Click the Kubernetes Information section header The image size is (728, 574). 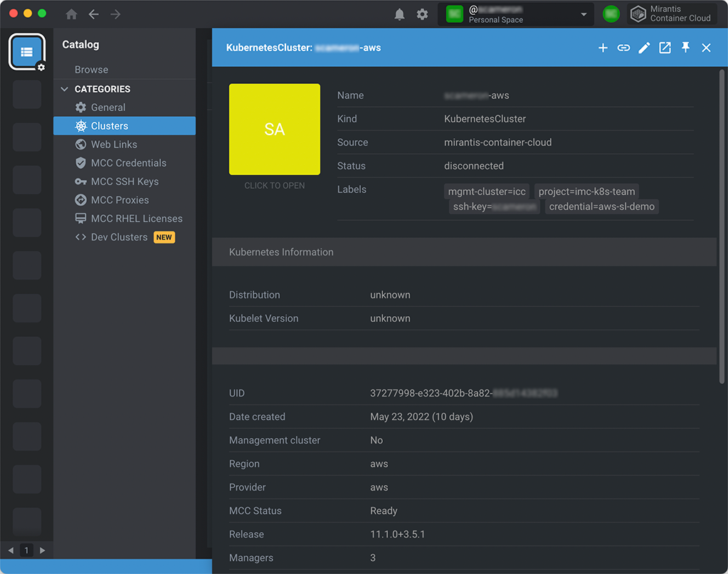464,252
